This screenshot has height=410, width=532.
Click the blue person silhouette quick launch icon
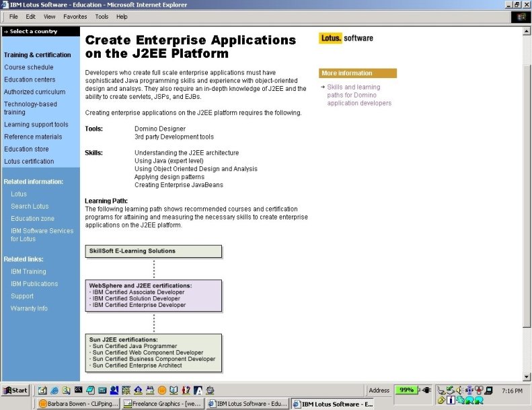point(114,390)
